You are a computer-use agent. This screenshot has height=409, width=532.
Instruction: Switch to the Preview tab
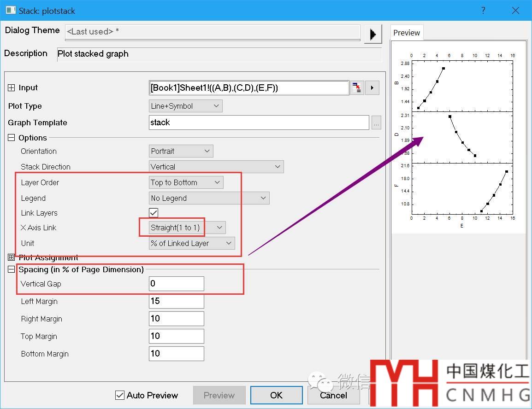pos(407,33)
